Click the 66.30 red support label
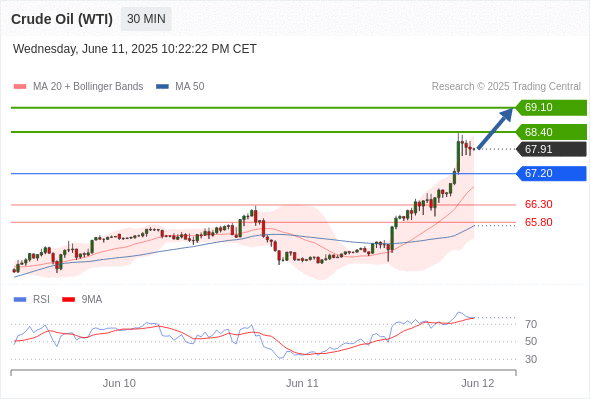This screenshot has width=590, height=400. pyautogui.click(x=538, y=204)
